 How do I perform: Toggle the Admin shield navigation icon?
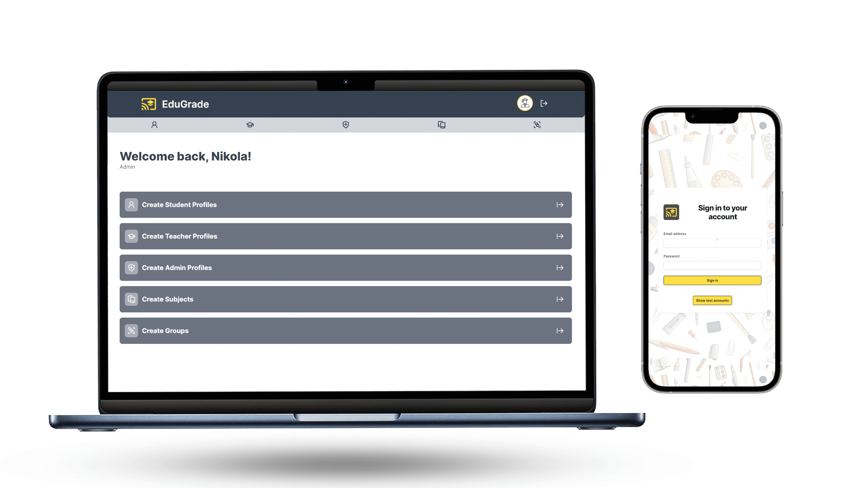pos(346,124)
